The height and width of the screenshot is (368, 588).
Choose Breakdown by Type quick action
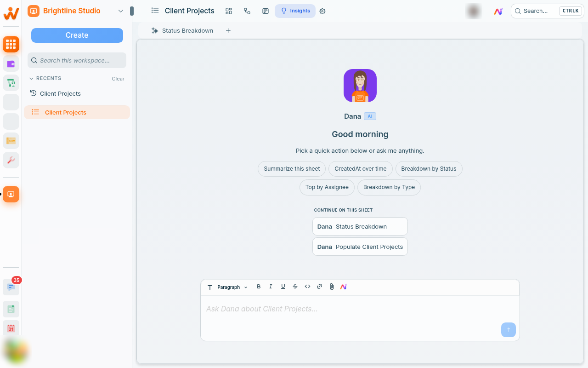389,187
